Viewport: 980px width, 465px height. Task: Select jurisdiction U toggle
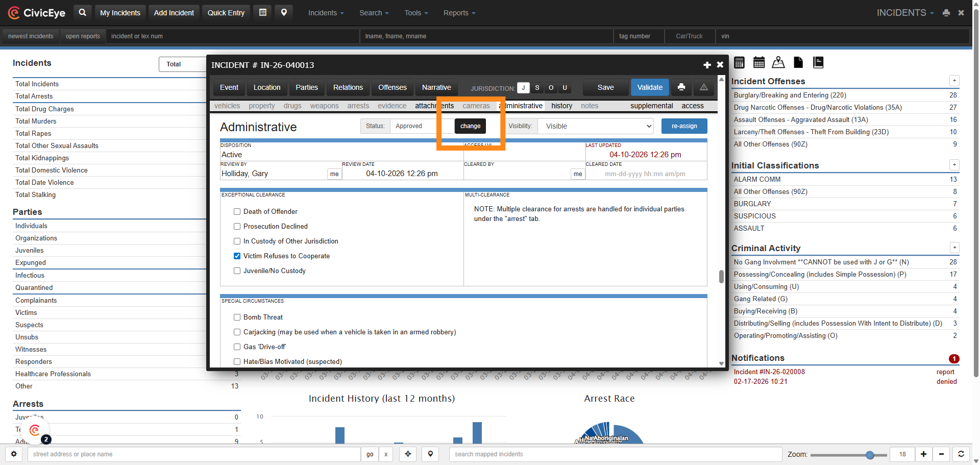coord(565,88)
